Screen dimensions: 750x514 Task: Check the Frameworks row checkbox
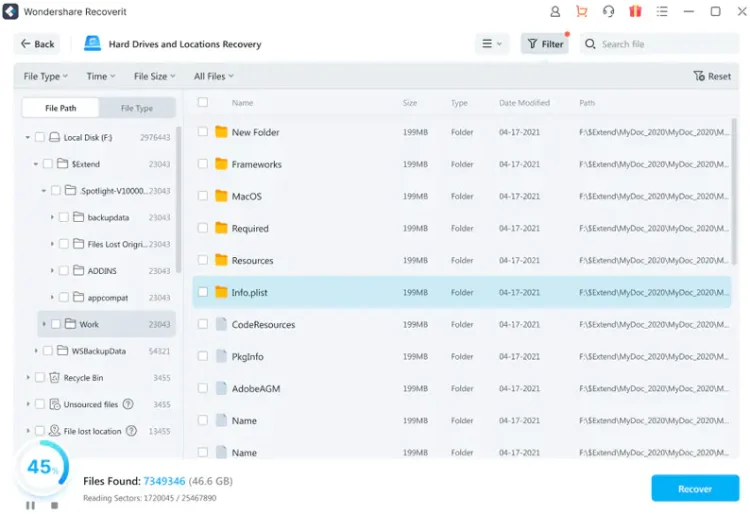(203, 164)
